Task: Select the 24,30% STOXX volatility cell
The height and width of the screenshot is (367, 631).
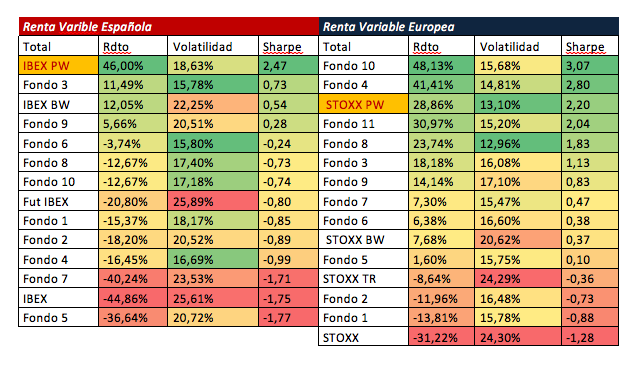Action: [x=518, y=337]
